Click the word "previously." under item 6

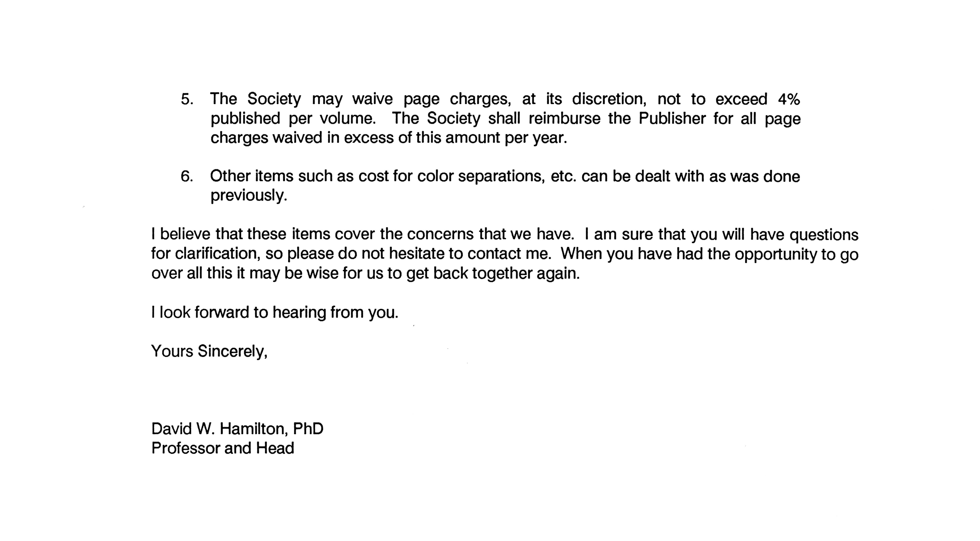point(249,196)
